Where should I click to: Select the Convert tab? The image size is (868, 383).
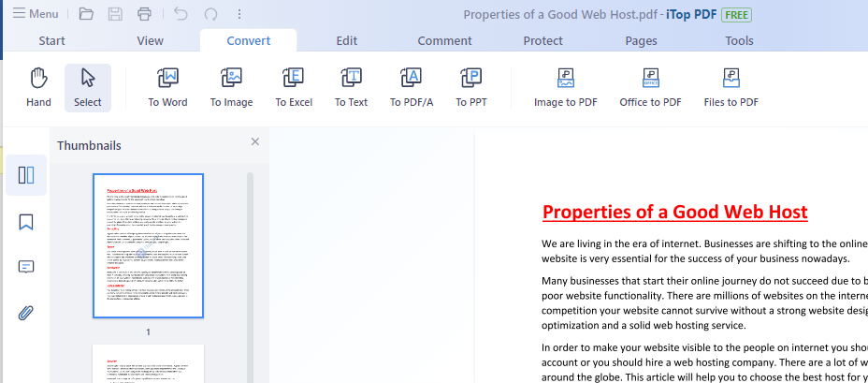click(x=249, y=40)
